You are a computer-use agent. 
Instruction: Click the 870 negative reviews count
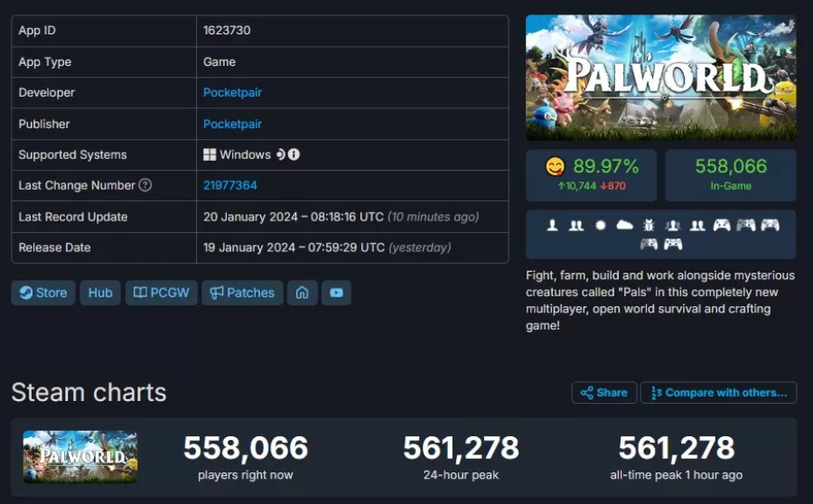612,186
